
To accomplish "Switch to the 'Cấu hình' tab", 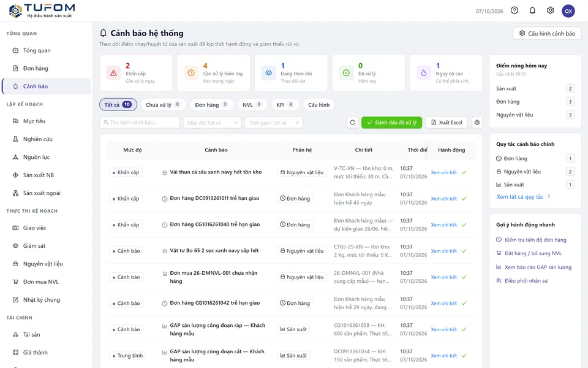I will click(x=318, y=105).
